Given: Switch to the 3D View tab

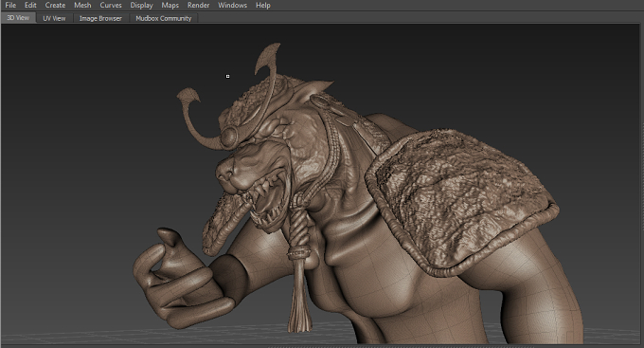Looking at the screenshot, I should click(19, 18).
